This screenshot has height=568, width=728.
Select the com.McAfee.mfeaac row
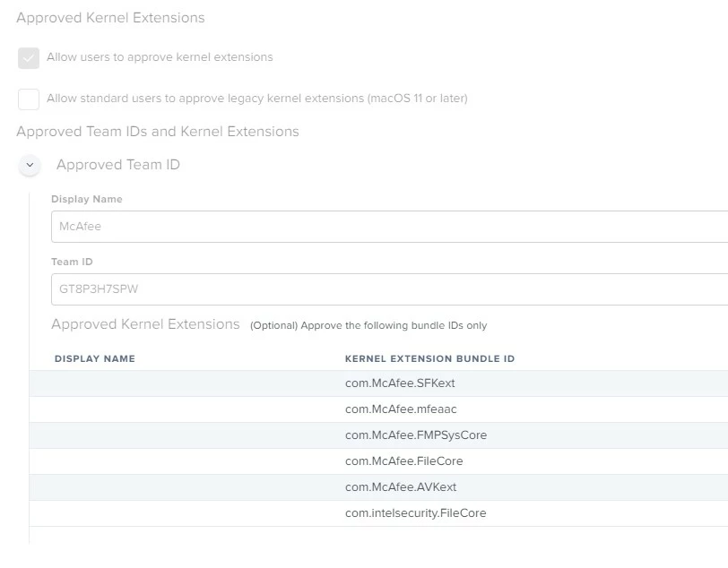coord(378,409)
